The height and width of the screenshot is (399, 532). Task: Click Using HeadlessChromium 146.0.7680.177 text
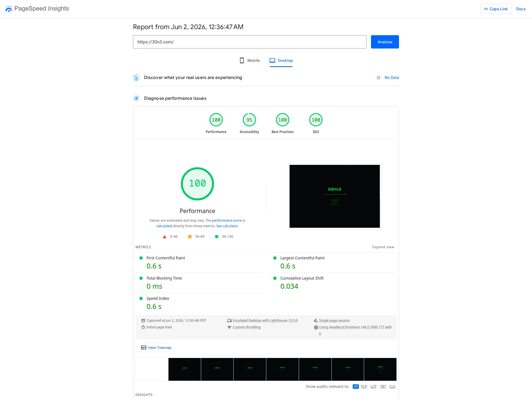pyautogui.click(x=355, y=327)
